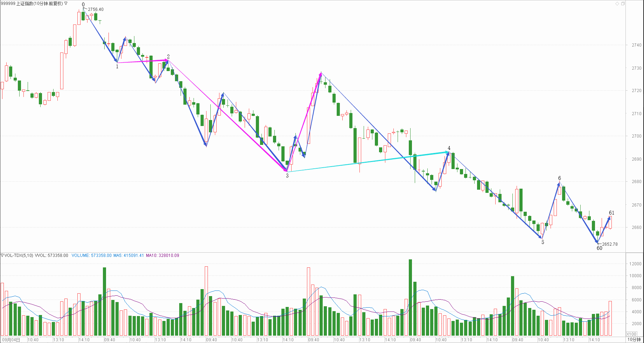Viewport: 644px width, 343px height.
Task: Select wave point marker labeled 4
Action: click(449, 148)
